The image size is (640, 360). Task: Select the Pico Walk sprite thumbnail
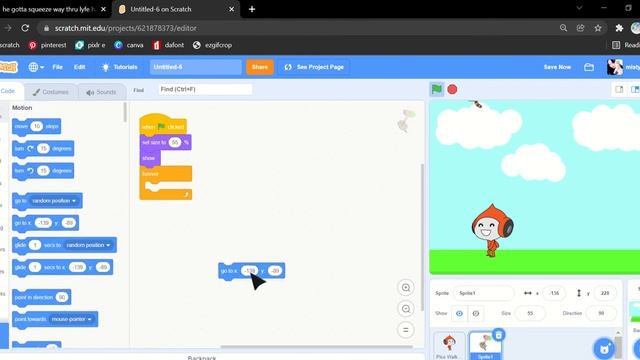click(449, 346)
